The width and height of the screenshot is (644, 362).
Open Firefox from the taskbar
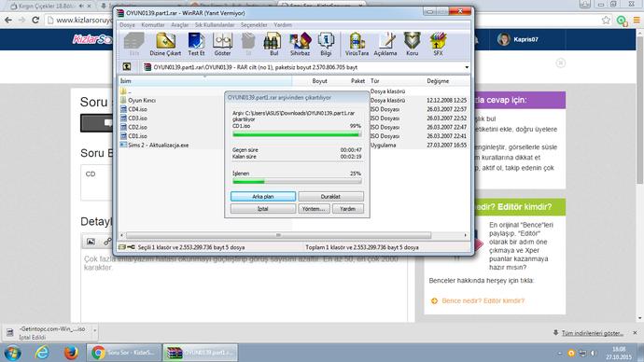pos(71,353)
